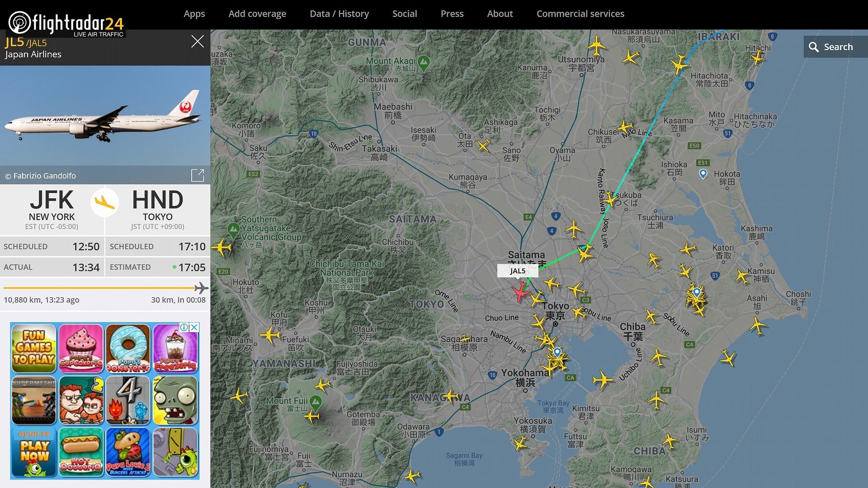Click the Mount Akagi mountain marker
The height and width of the screenshot is (488, 868).
[x=424, y=63]
